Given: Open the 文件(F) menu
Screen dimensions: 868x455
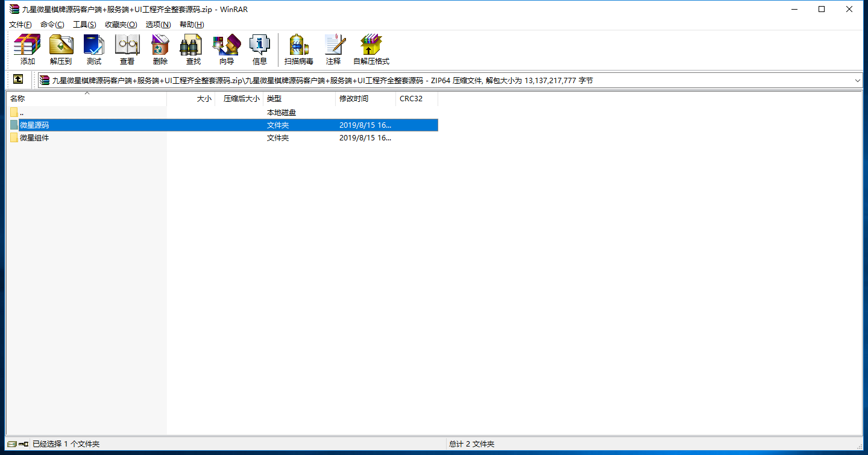Looking at the screenshot, I should pyautogui.click(x=20, y=25).
